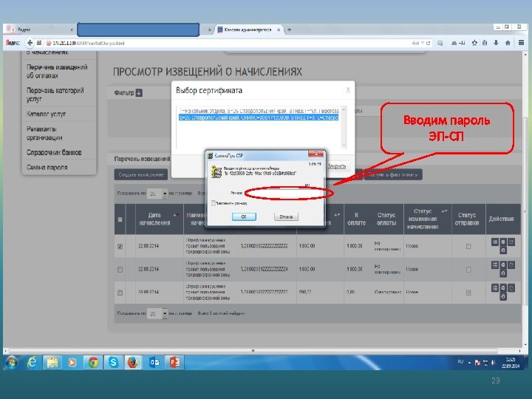Click the view details icon in third row
Image resolution: width=532 pixels, height=399 pixels.
(x=495, y=288)
